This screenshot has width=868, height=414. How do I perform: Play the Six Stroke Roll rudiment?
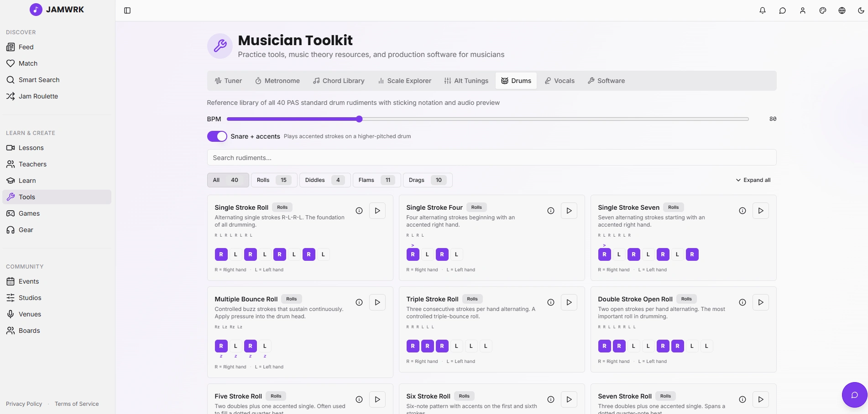point(569,399)
